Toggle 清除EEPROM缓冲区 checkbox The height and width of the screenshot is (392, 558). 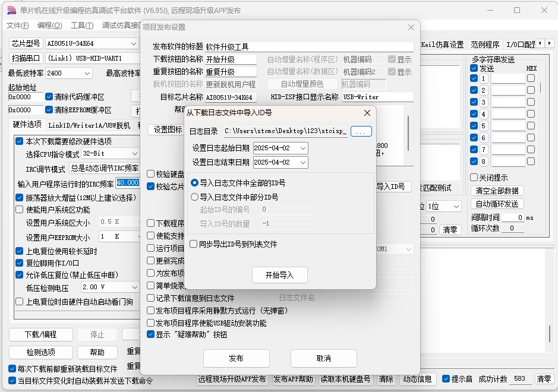[78, 110]
